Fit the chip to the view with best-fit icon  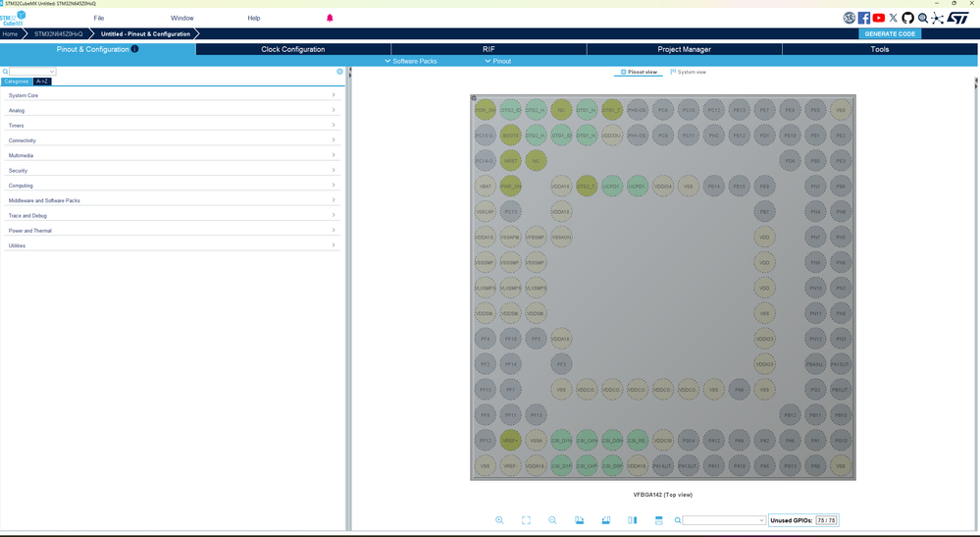point(526,520)
